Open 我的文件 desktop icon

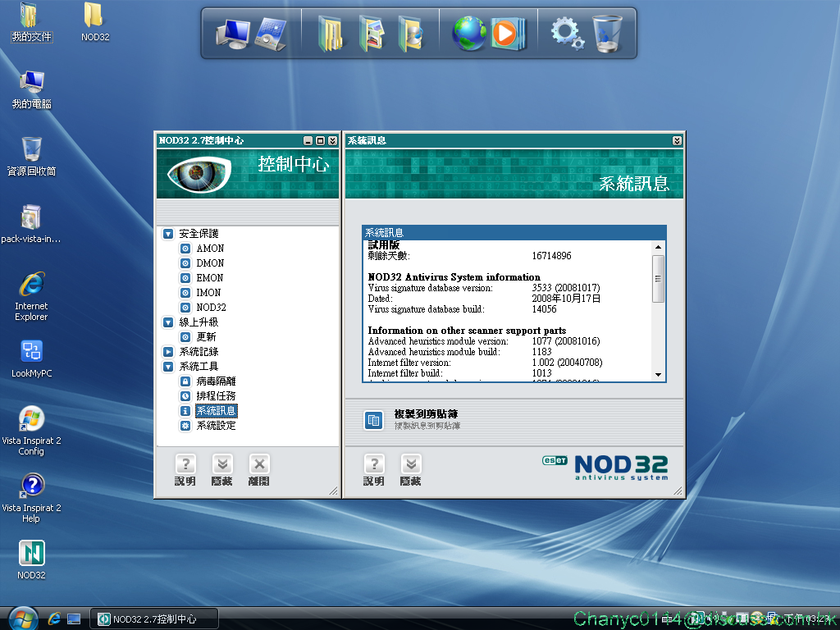(x=32, y=22)
